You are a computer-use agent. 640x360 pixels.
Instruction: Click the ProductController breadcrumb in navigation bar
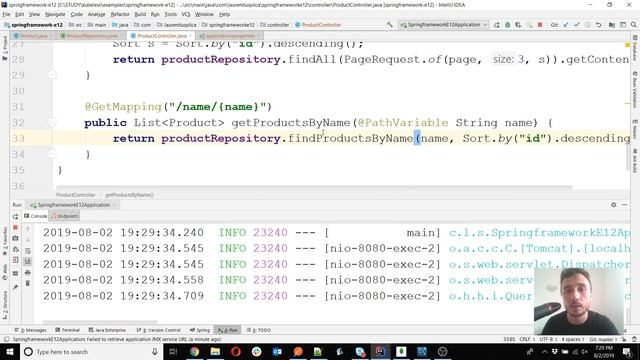point(318,25)
